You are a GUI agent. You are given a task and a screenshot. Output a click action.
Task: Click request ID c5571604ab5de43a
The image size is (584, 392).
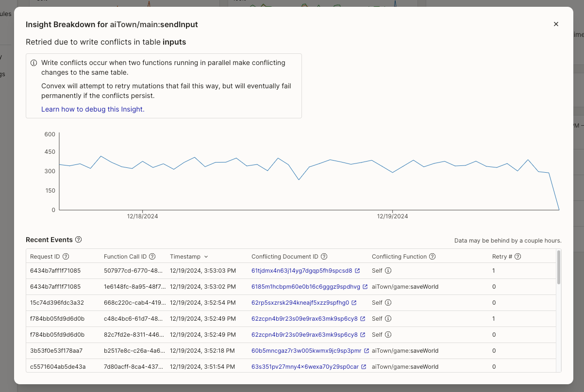58,367
